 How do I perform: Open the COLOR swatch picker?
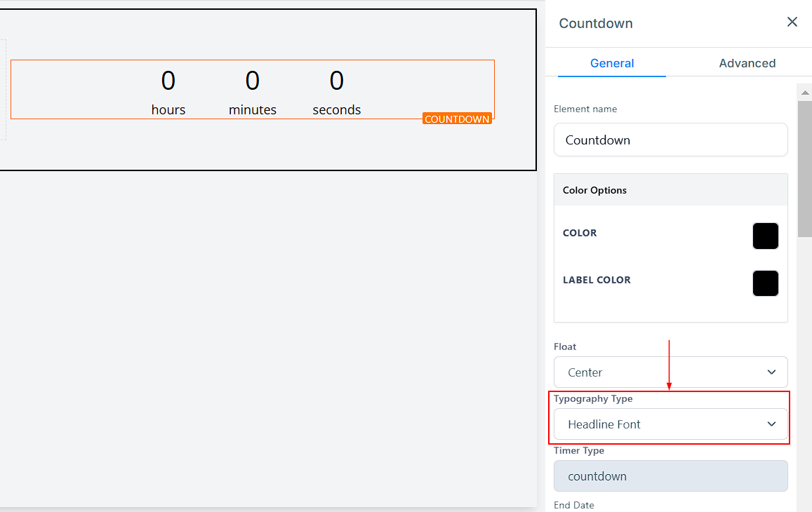[765, 236]
